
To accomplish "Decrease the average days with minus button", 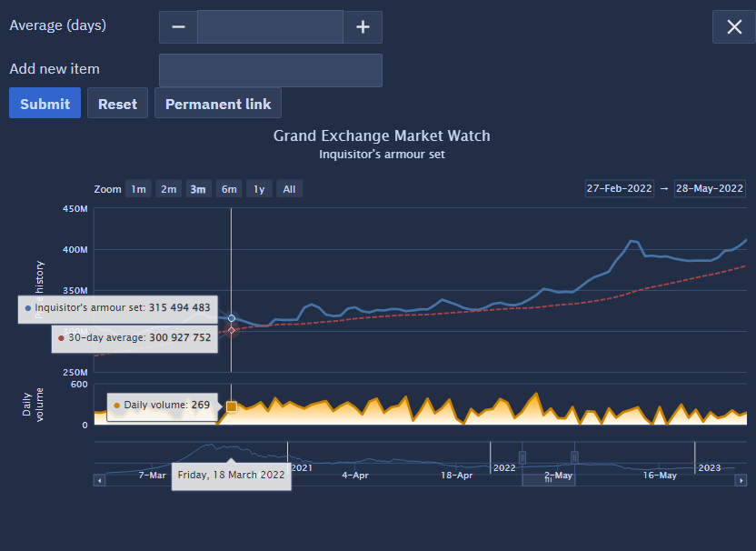I will (x=178, y=27).
